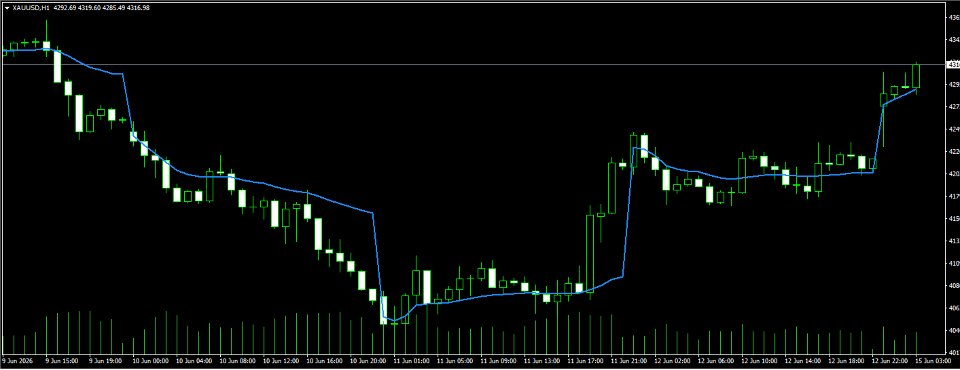960x370 pixels.
Task: Click the '11 Jun 17:00' time label
Action: (x=585, y=361)
